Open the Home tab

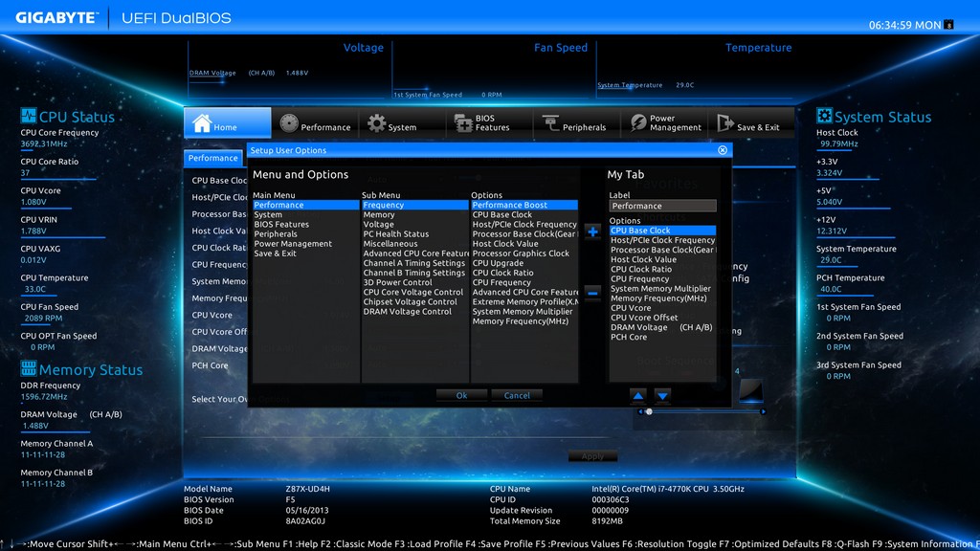(x=228, y=122)
